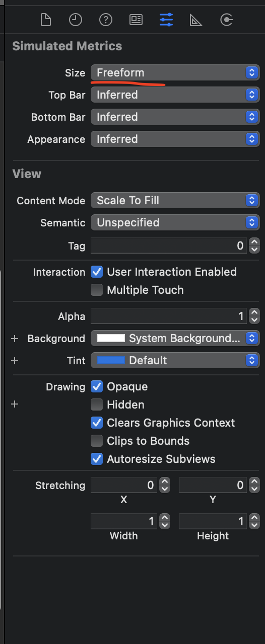Open the Size Freeform dropdown
This screenshot has width=265, height=644.
click(x=175, y=72)
